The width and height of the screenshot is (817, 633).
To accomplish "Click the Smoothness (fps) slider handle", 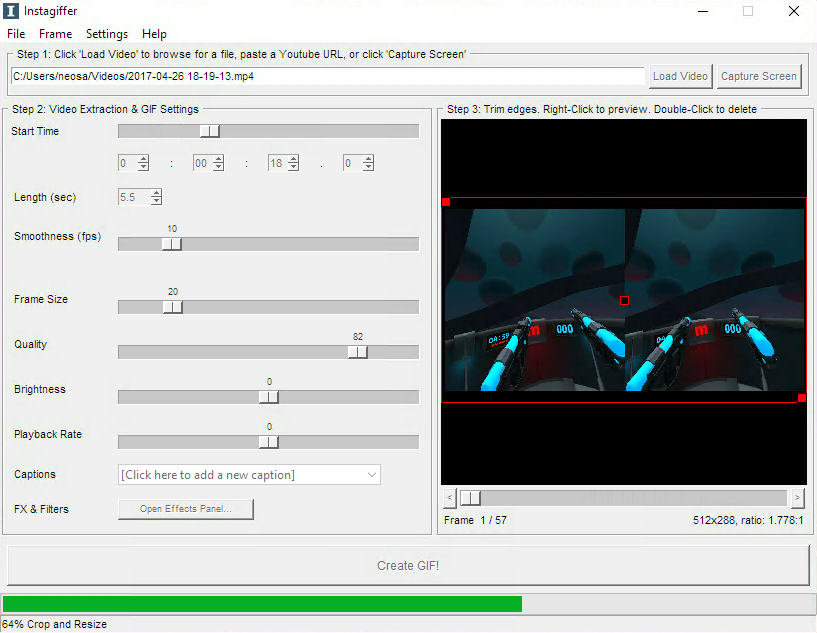I will [x=171, y=244].
